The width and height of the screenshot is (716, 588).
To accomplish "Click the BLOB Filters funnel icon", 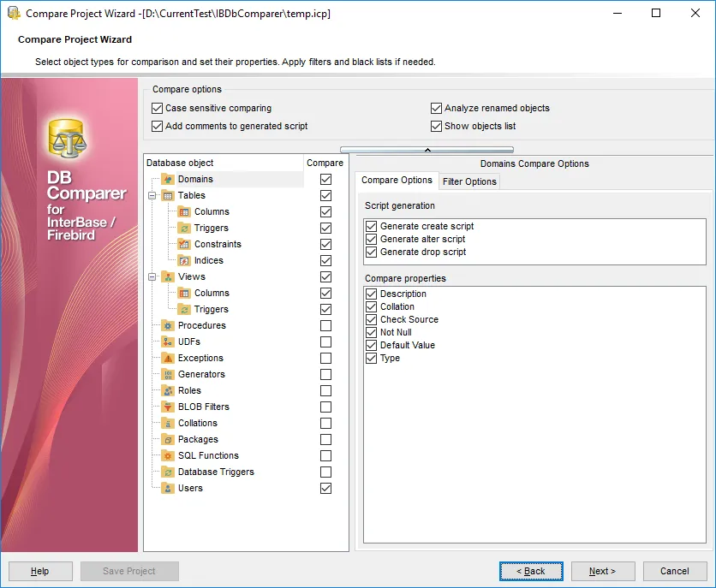I will tap(168, 407).
